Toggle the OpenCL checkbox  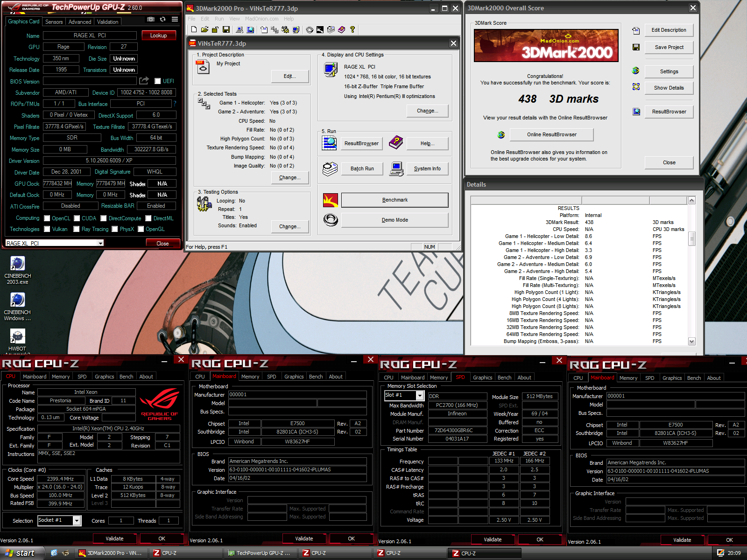coord(47,218)
